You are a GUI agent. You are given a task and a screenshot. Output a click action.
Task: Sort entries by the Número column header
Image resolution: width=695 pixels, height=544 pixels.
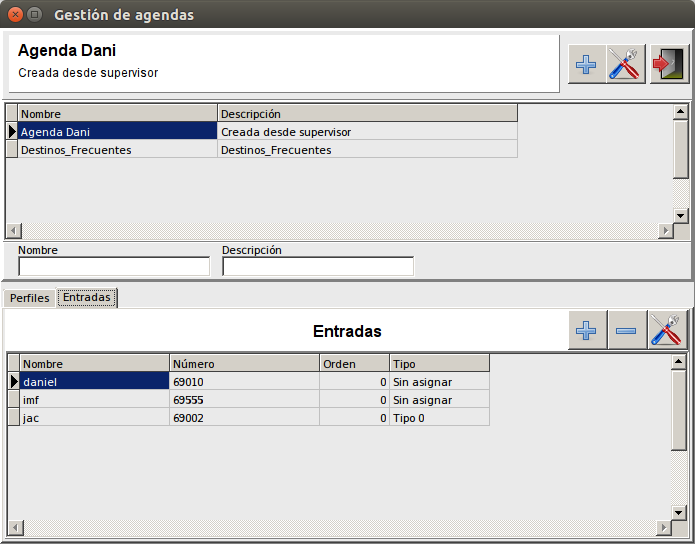pos(244,364)
